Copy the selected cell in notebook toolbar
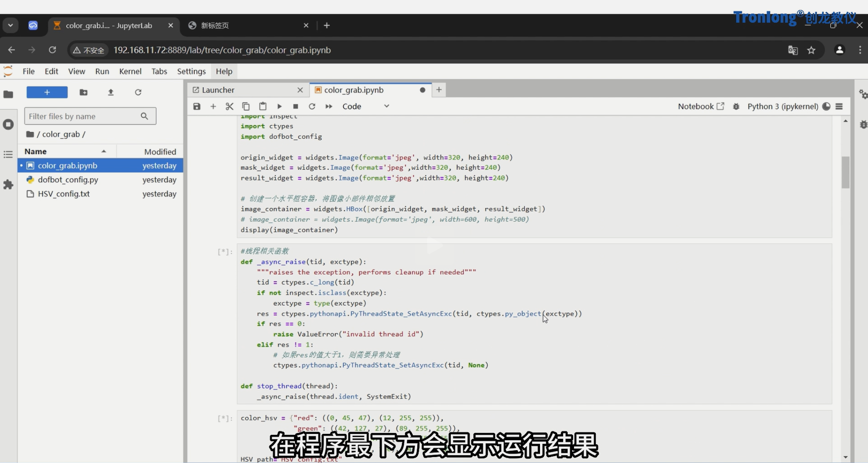Image resolution: width=868 pixels, height=463 pixels. [246, 106]
